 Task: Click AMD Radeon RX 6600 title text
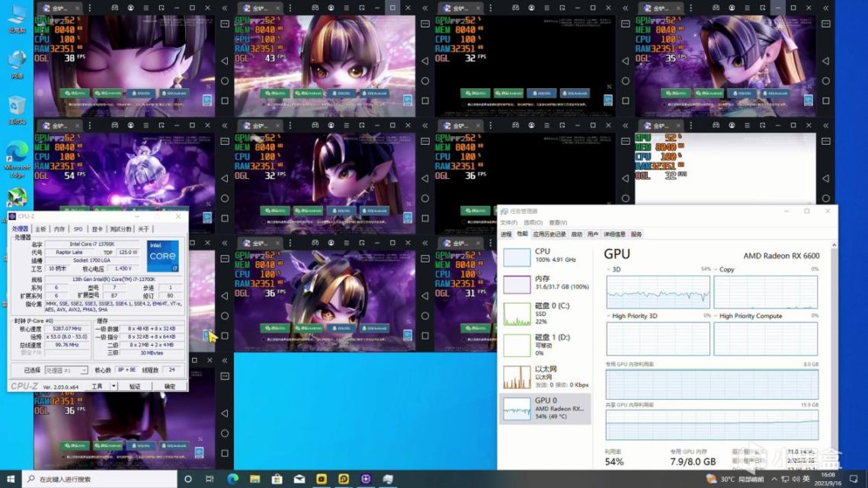[x=781, y=256]
